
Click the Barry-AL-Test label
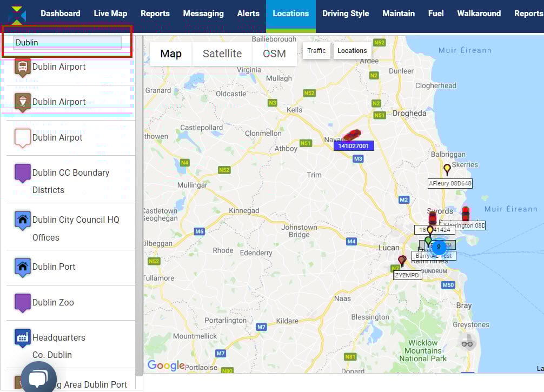[434, 256]
